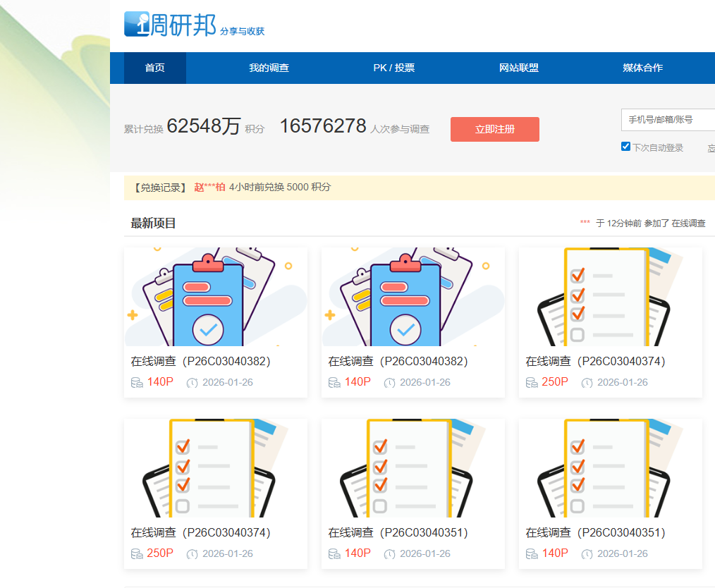Click the coin icon on second P26C03040382 card
This screenshot has height=588, width=715.
coord(334,382)
